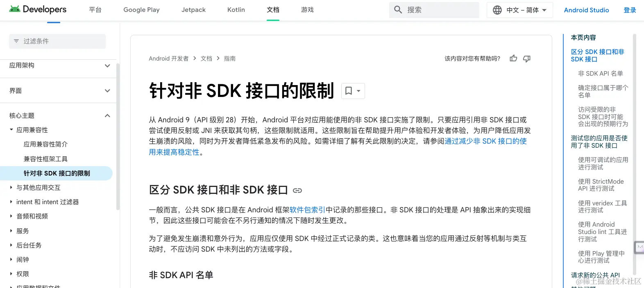
Task: Expand 界面 section chevron
Action: click(x=107, y=91)
